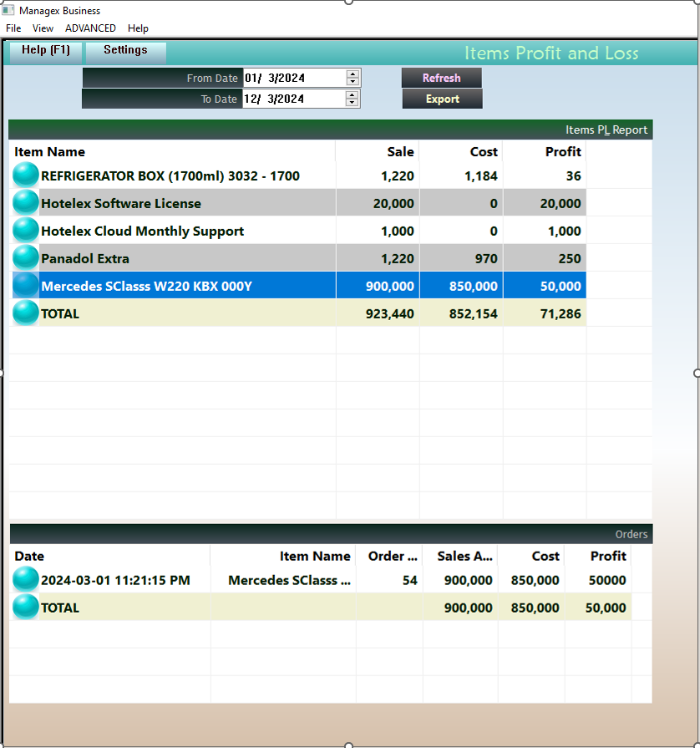This screenshot has width=700, height=748.
Task: Increase From Date with up spinner arrow
Action: click(353, 74)
